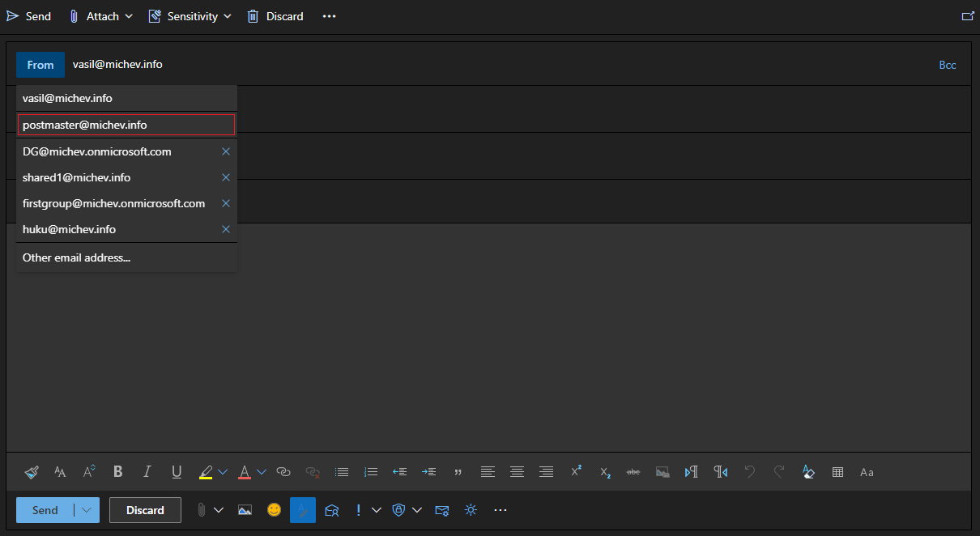Open change case option
The width and height of the screenshot is (980, 536).
point(867,471)
